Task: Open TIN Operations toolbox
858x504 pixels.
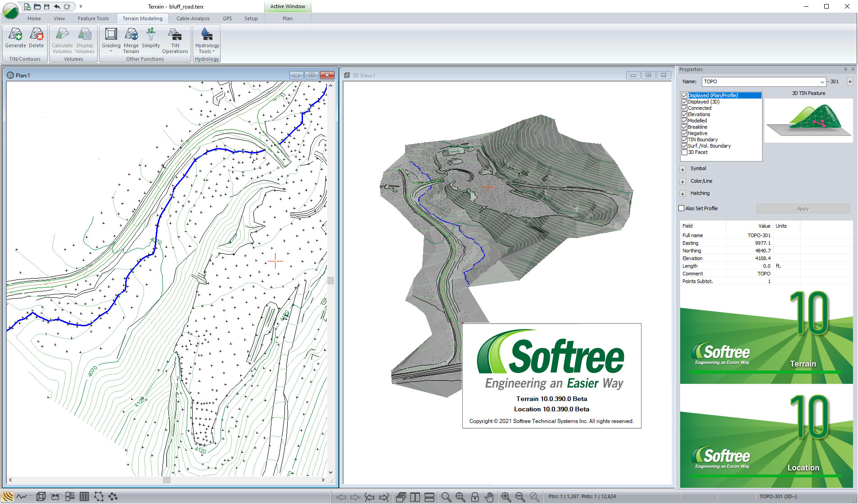Action: [175, 40]
